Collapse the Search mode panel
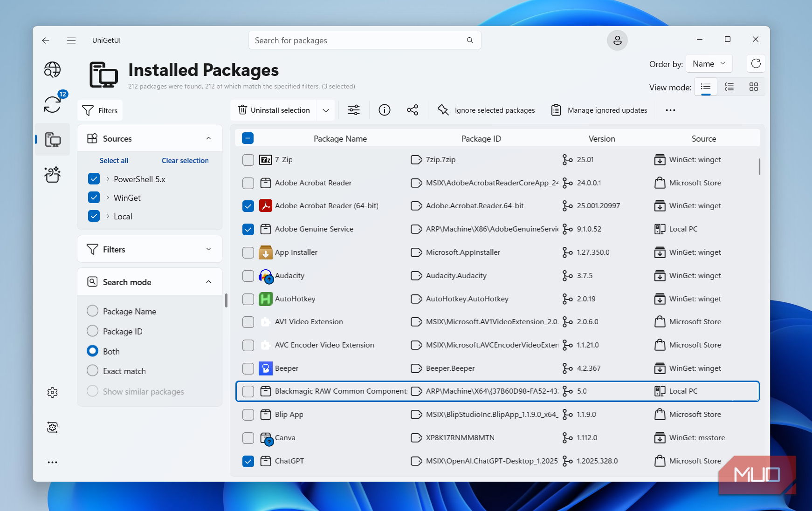 (208, 282)
